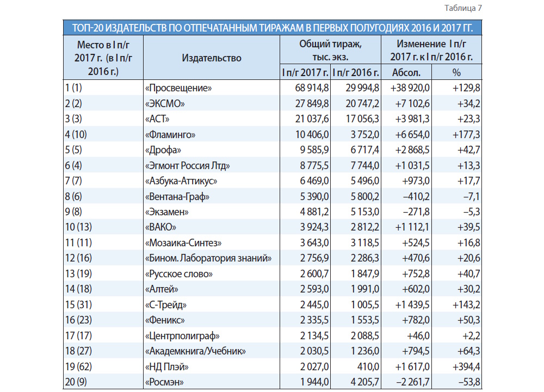Select publisher name «Центрполиграф»
Image resolution: width=544 pixels, height=392 pixels.
coord(182,336)
